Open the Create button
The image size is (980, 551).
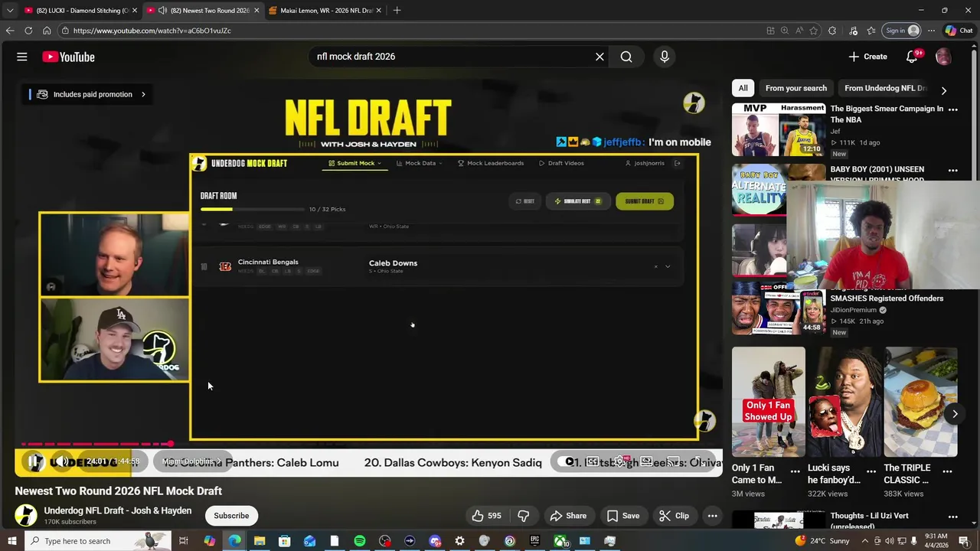pyautogui.click(x=867, y=57)
